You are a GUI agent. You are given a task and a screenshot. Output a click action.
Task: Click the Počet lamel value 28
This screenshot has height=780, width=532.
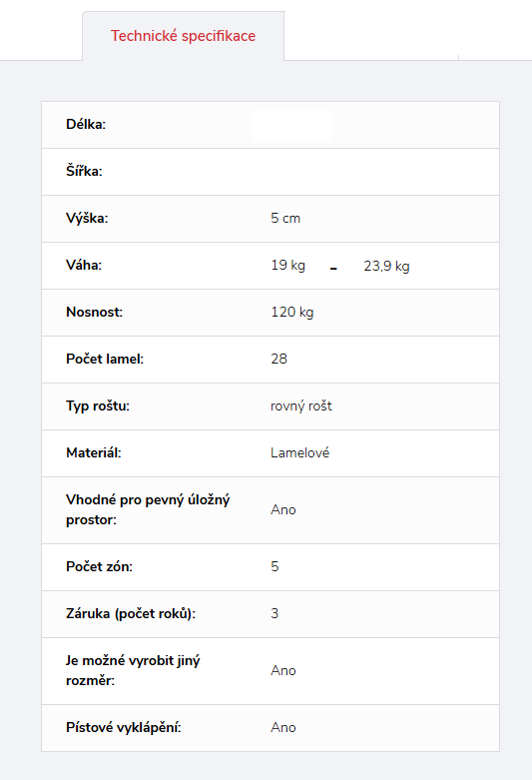point(278,360)
